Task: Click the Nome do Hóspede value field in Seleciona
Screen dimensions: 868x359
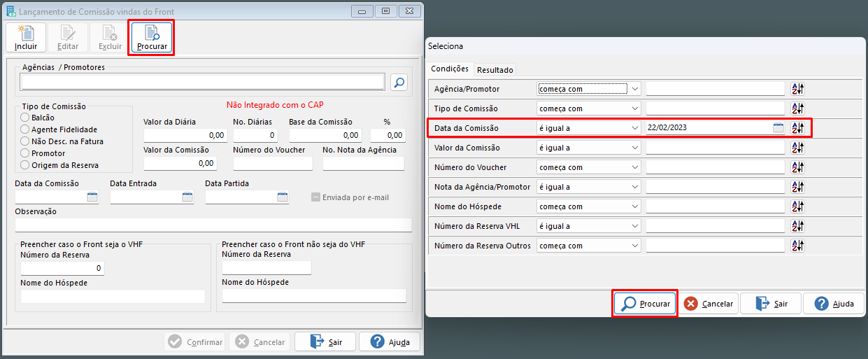Action: (x=716, y=206)
